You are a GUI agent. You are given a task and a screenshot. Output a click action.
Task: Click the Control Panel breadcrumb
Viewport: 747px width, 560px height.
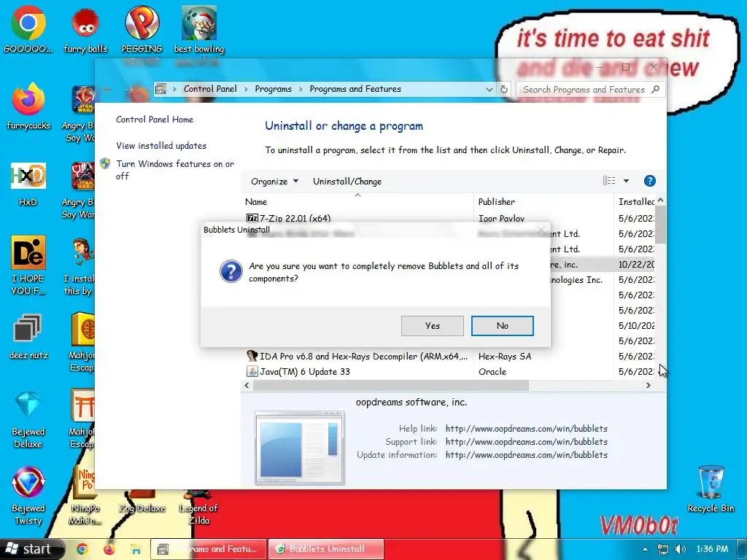[210, 89]
